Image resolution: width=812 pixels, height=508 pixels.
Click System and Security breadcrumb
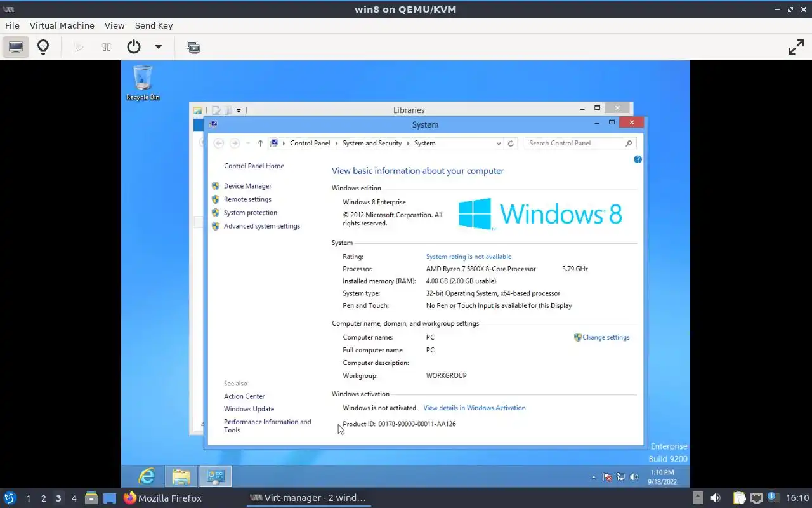click(372, 144)
